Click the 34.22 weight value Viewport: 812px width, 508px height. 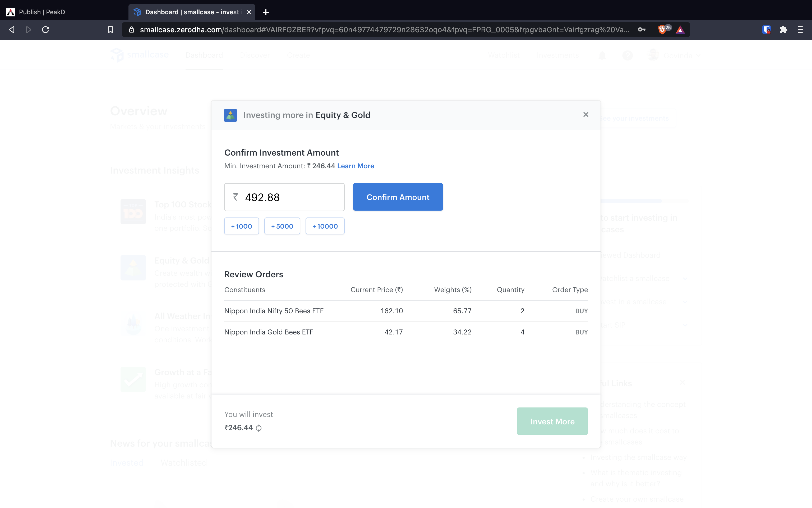point(462,332)
